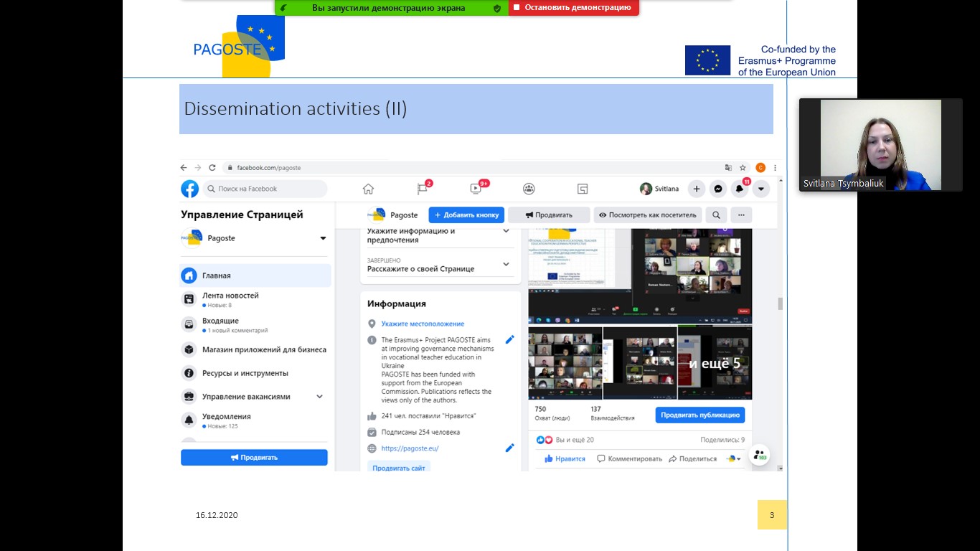This screenshot has width=980, height=551.
Task: Expand the Pagoste page selector dropdown
Action: point(323,238)
